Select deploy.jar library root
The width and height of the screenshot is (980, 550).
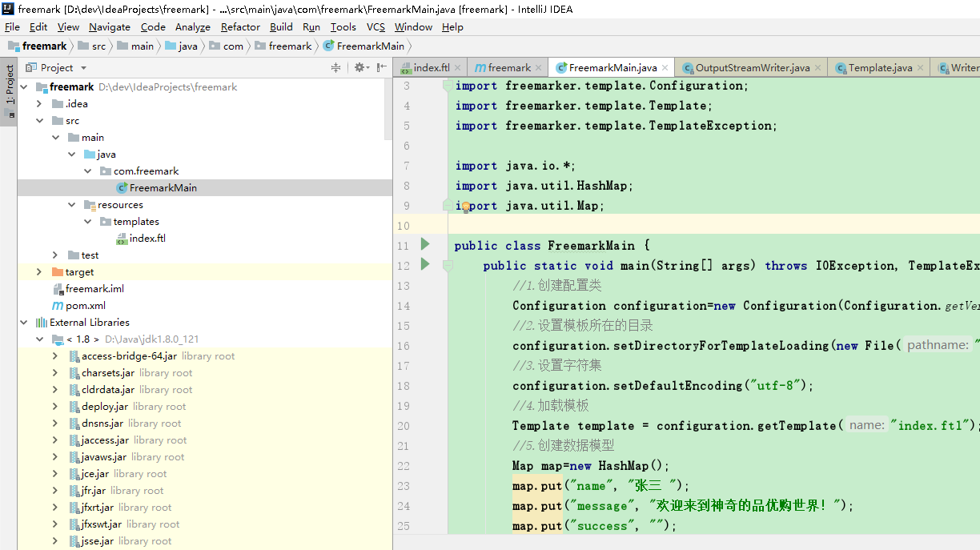pos(205,407)
